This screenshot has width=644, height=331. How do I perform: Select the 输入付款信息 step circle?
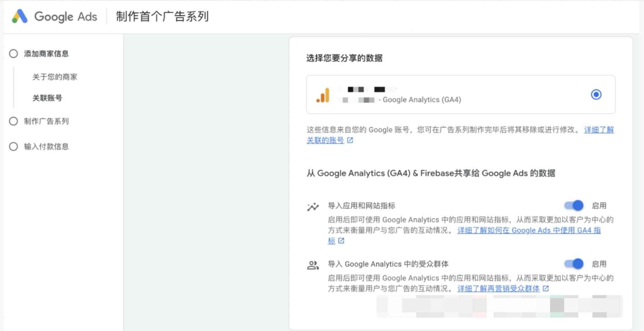point(13,146)
